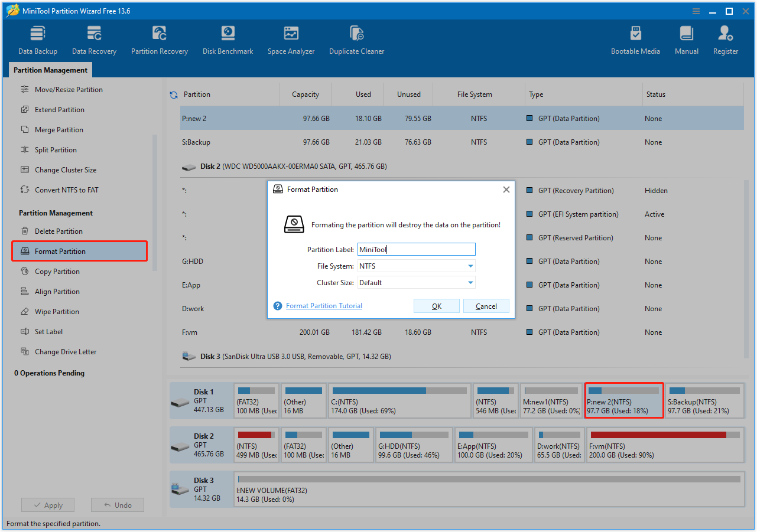Image resolution: width=757 pixels, height=532 pixels.
Task: Open the File System dropdown
Action: [416, 266]
